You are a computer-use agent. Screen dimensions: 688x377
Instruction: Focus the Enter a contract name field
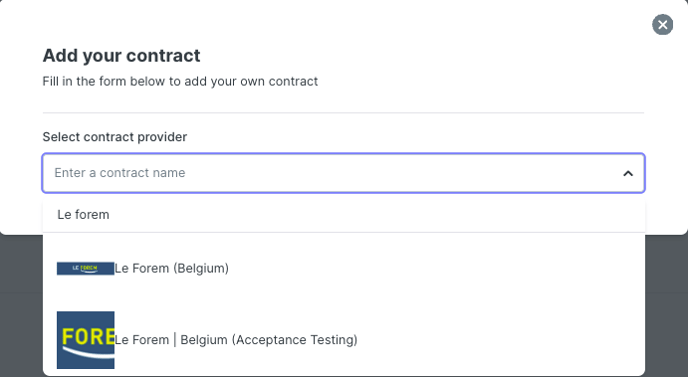(344, 173)
